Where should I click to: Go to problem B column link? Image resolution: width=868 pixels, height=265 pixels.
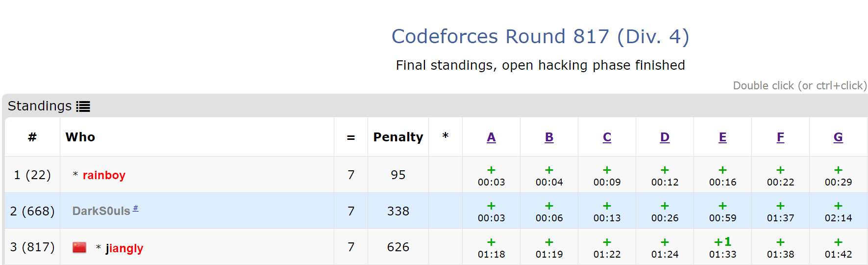549,137
